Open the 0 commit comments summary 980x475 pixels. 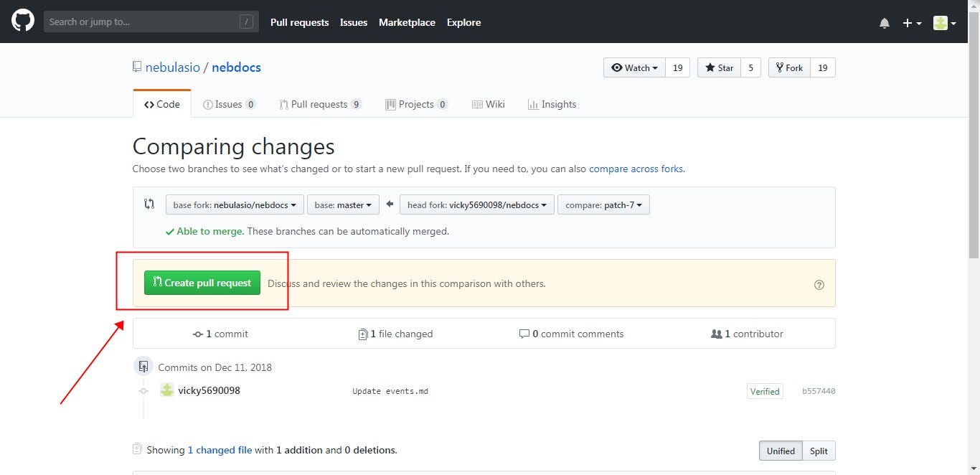click(572, 334)
